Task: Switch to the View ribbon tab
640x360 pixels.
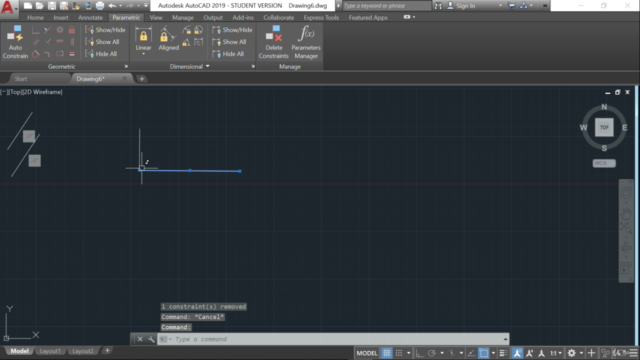Action: [156, 18]
